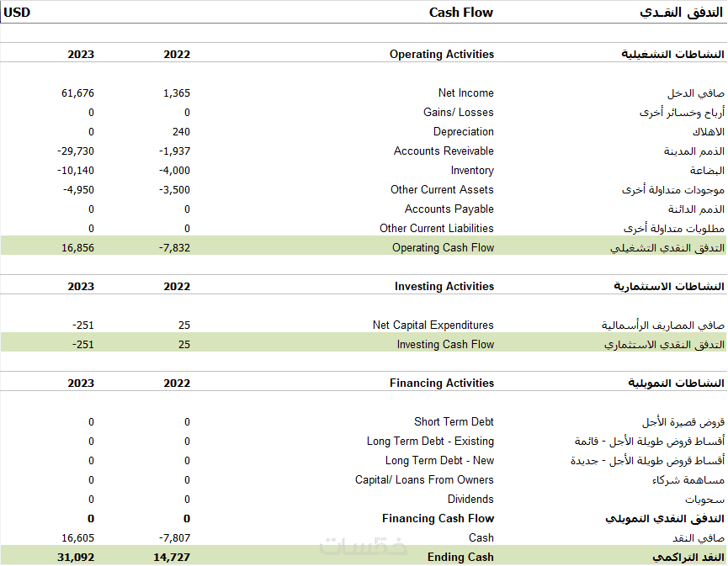Viewport: 728px width, 566px height.
Task: Select the USD currency label cell
Action: tap(17, 13)
